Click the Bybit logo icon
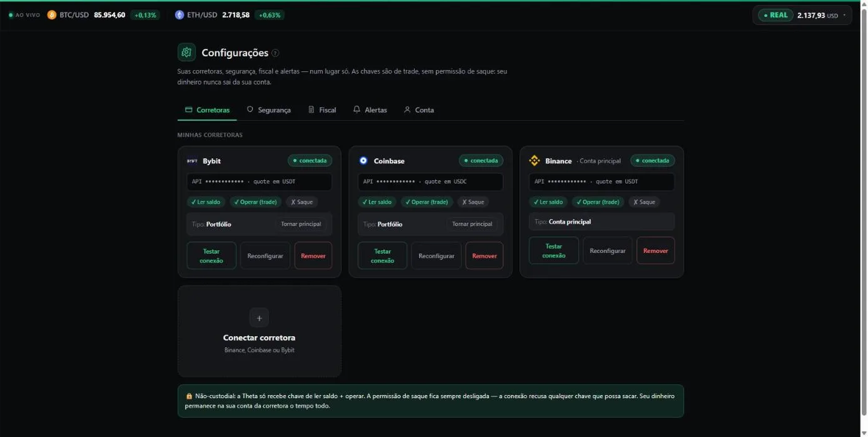Screen dimensions: 868x437 tap(192, 161)
